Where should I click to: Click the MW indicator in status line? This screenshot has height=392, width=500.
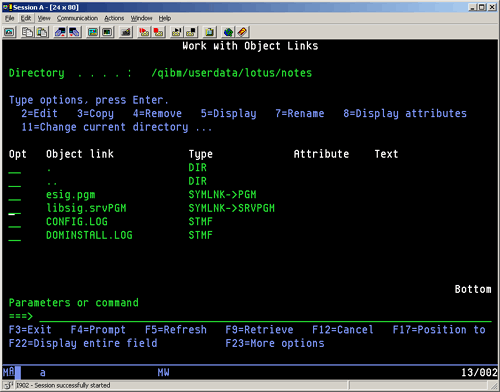click(164, 372)
